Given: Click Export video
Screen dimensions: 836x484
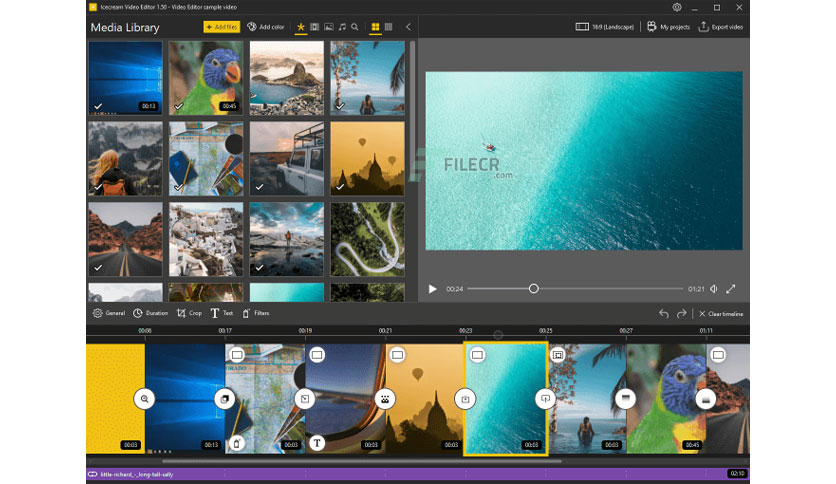Looking at the screenshot, I should 721,27.
